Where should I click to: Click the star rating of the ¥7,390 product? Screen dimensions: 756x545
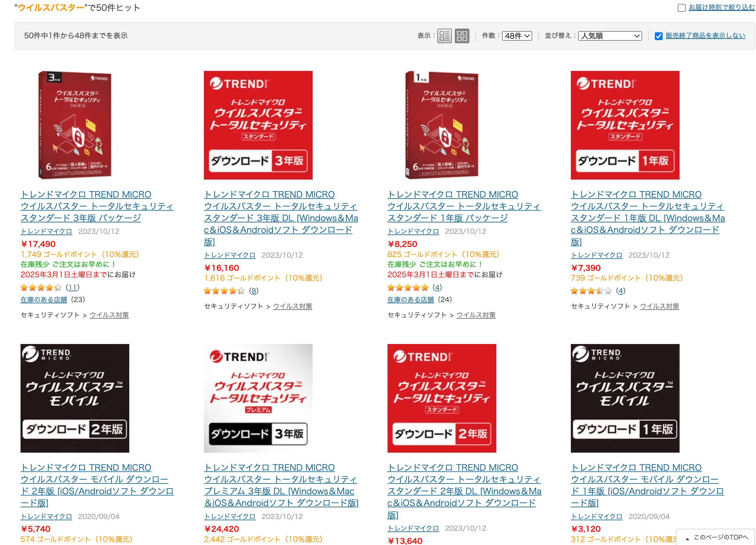pyautogui.click(x=591, y=291)
